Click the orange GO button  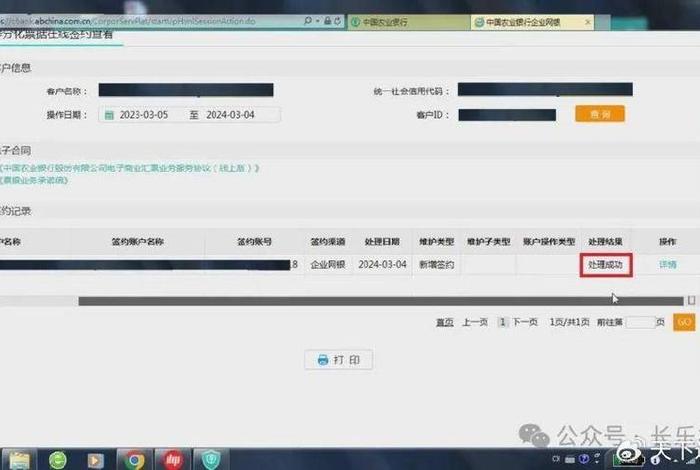pyautogui.click(x=684, y=322)
